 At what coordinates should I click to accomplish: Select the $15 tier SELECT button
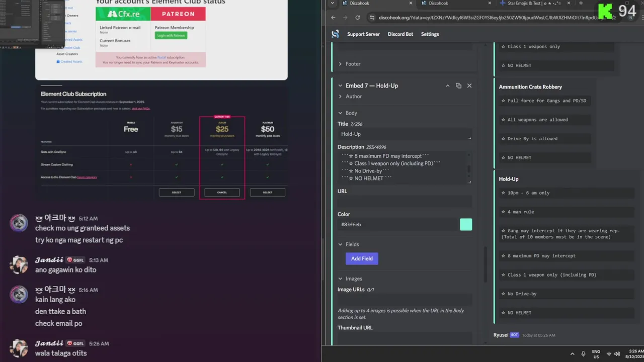(x=177, y=192)
